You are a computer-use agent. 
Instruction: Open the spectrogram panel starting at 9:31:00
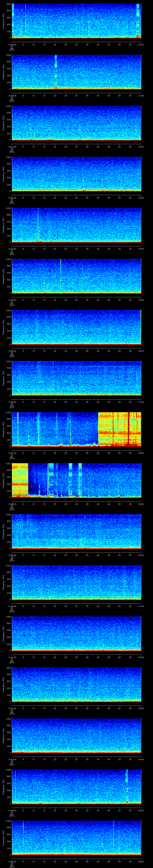click(76, 123)
